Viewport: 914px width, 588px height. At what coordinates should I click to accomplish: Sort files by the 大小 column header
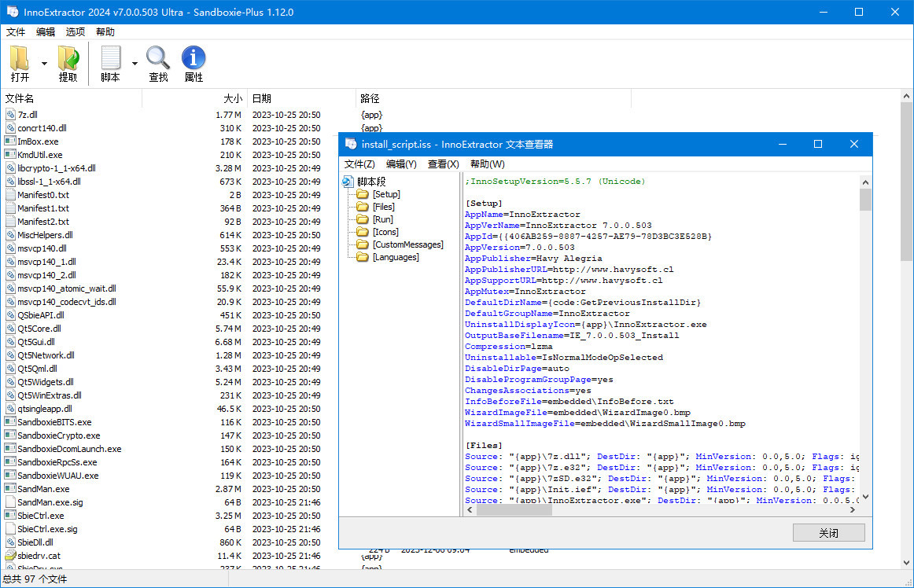(x=231, y=97)
